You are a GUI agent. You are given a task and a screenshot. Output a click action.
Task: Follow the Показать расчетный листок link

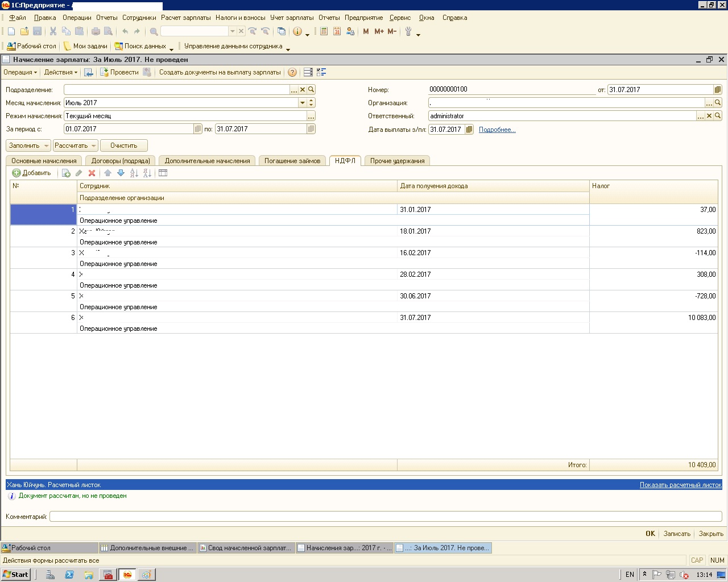click(680, 485)
